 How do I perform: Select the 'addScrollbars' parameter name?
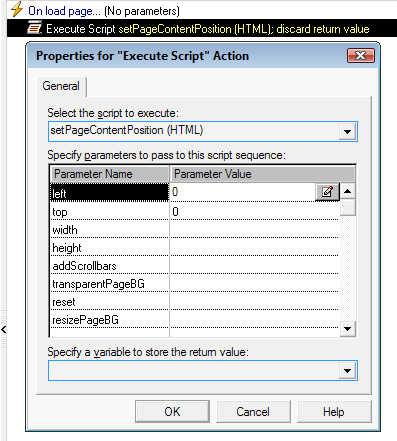[x=110, y=265]
